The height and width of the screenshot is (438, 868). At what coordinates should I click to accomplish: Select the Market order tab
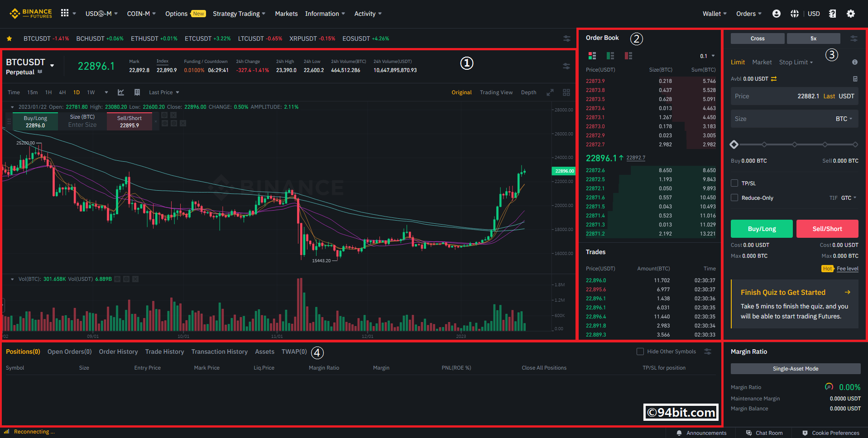[x=762, y=62]
